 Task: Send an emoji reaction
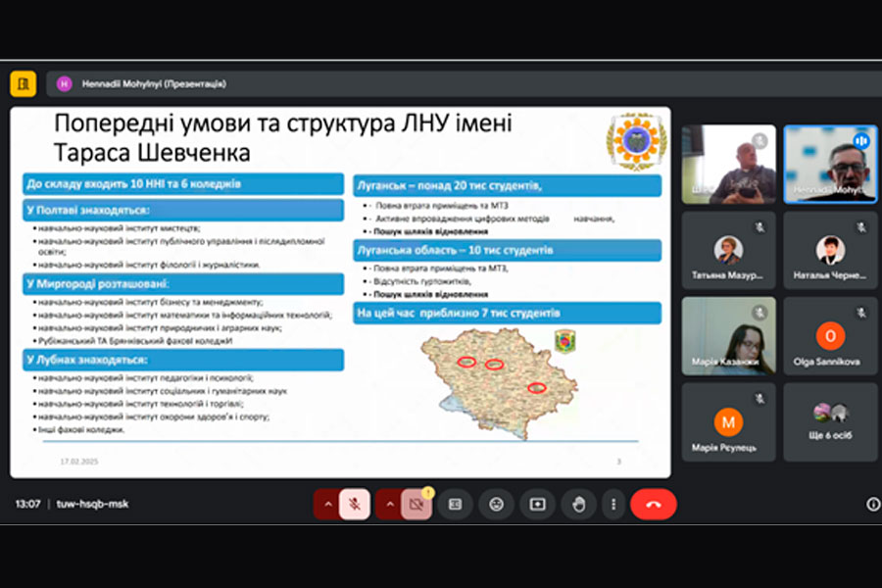(x=497, y=504)
